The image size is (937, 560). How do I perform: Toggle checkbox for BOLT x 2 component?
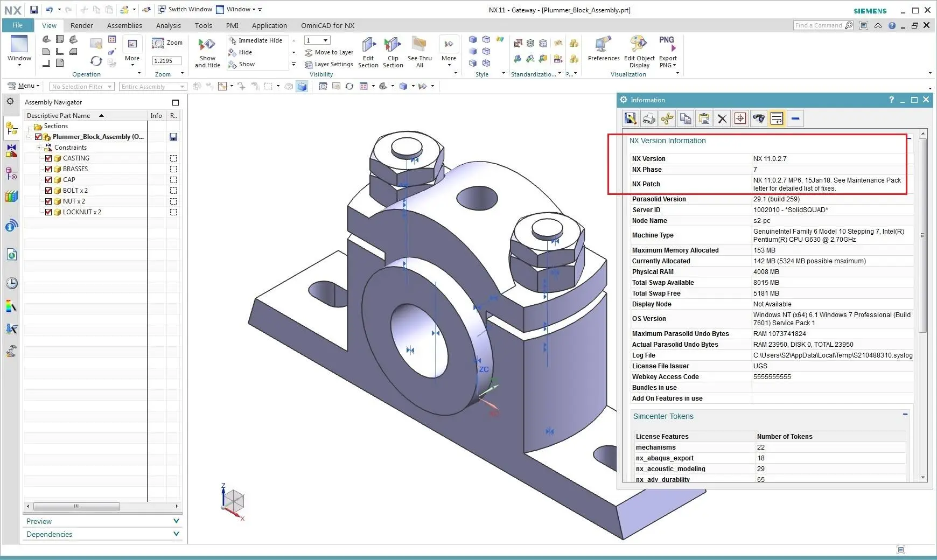48,191
